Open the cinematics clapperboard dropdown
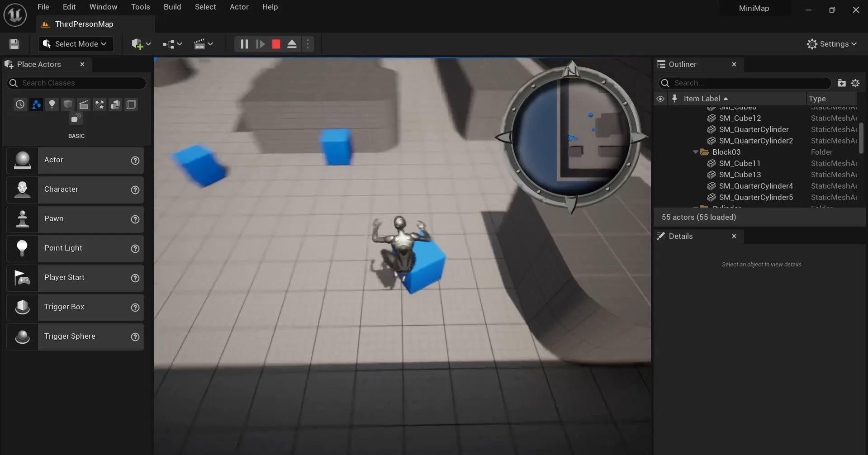Viewport: 868px width, 455px height. [203, 44]
